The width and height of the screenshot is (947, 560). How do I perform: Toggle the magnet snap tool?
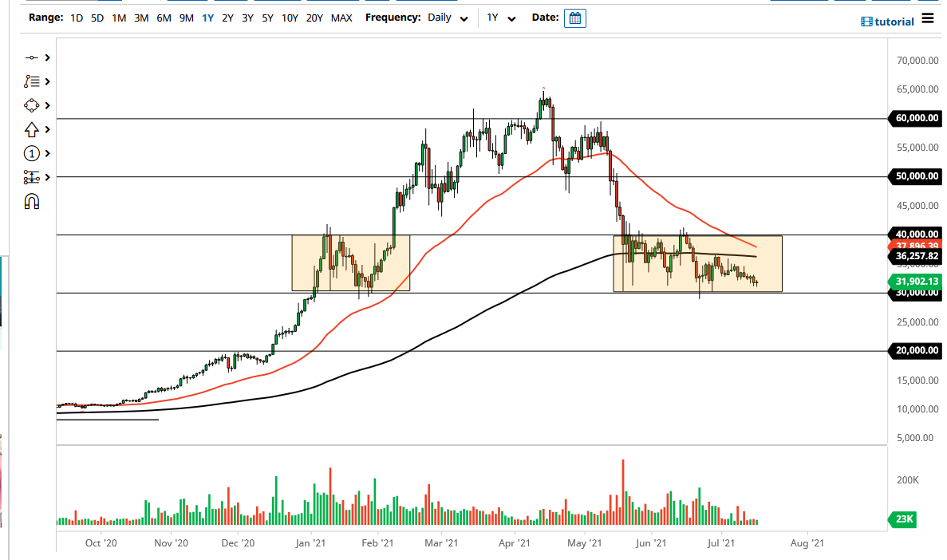coord(32,200)
